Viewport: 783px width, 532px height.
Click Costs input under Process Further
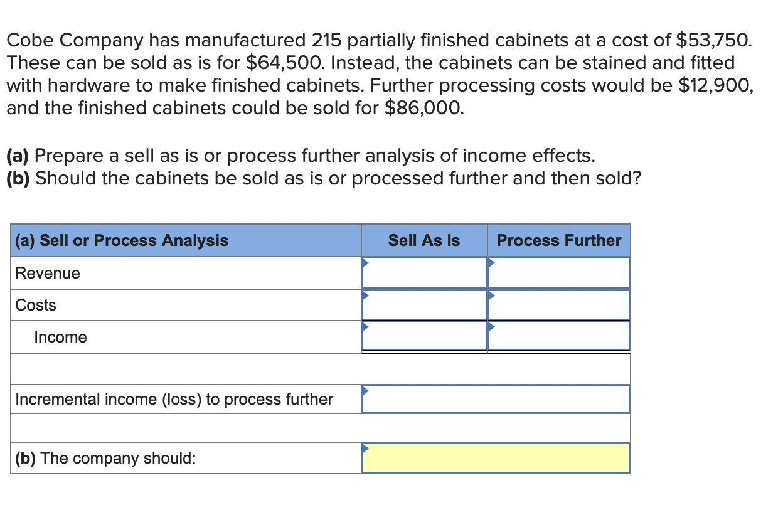tap(558, 305)
